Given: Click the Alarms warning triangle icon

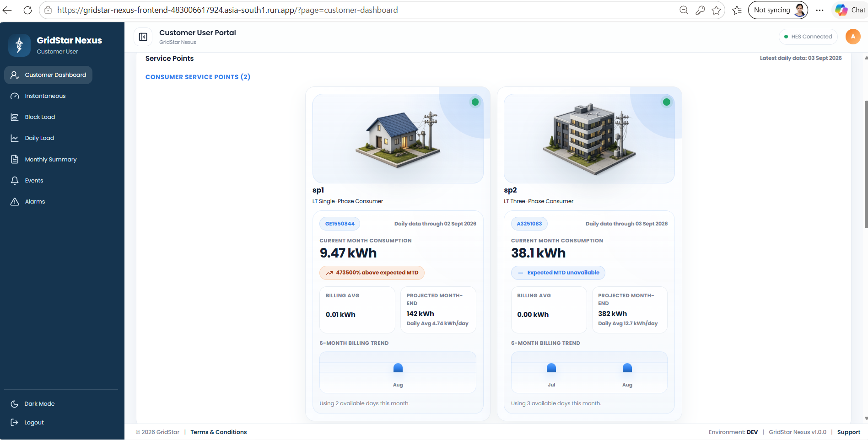Looking at the screenshot, I should point(15,202).
